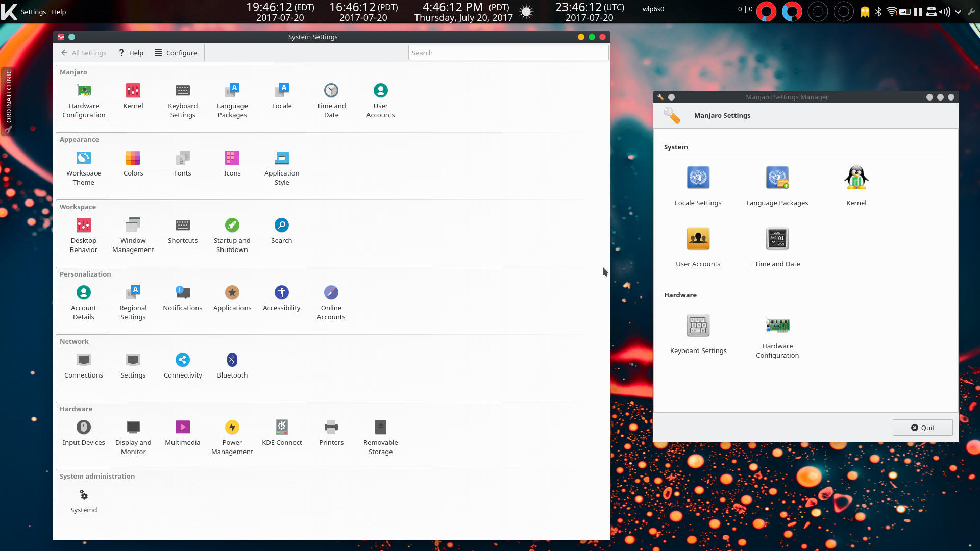Click the Bluetooth tray icon

pyautogui.click(x=878, y=12)
